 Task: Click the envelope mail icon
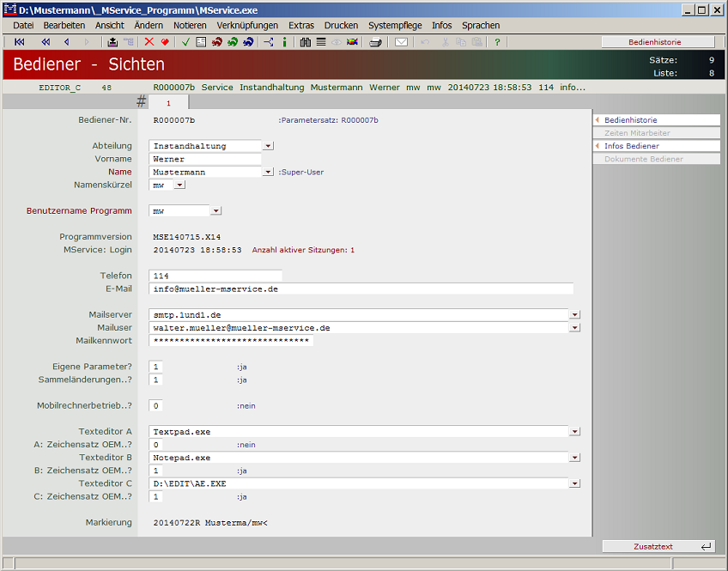point(401,42)
